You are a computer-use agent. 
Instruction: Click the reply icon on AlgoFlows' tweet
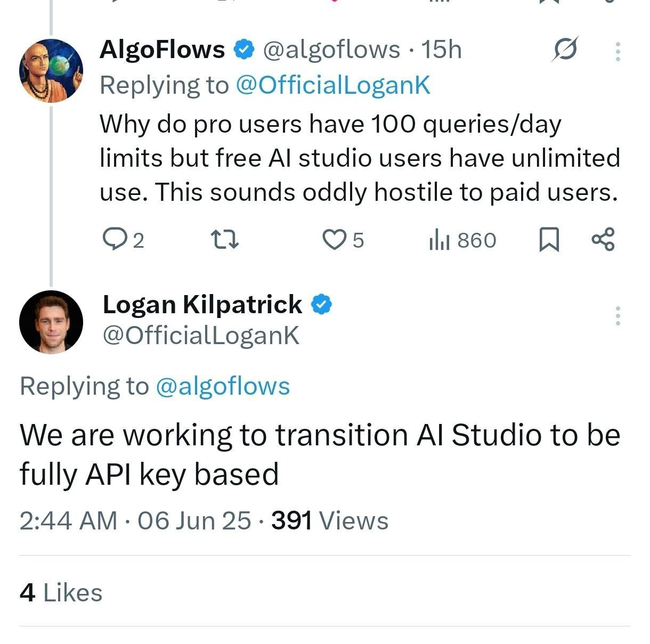(113, 240)
